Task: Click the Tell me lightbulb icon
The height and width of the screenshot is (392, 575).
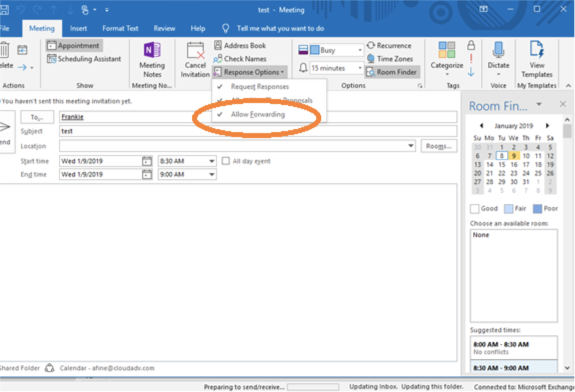Action: 225,28
